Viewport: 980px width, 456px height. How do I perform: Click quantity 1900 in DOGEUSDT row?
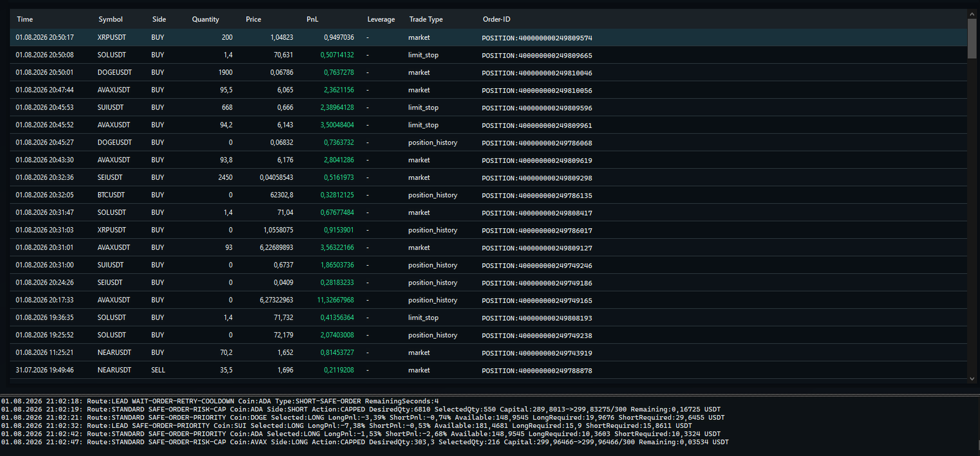(225, 72)
